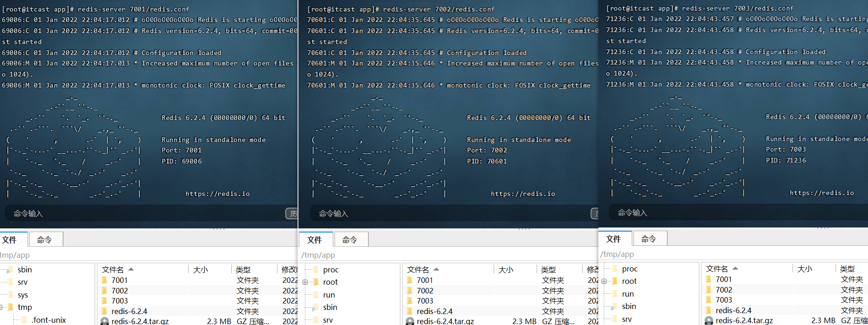Expand the root node in right tree
The image size is (868, 325).
click(604, 281)
